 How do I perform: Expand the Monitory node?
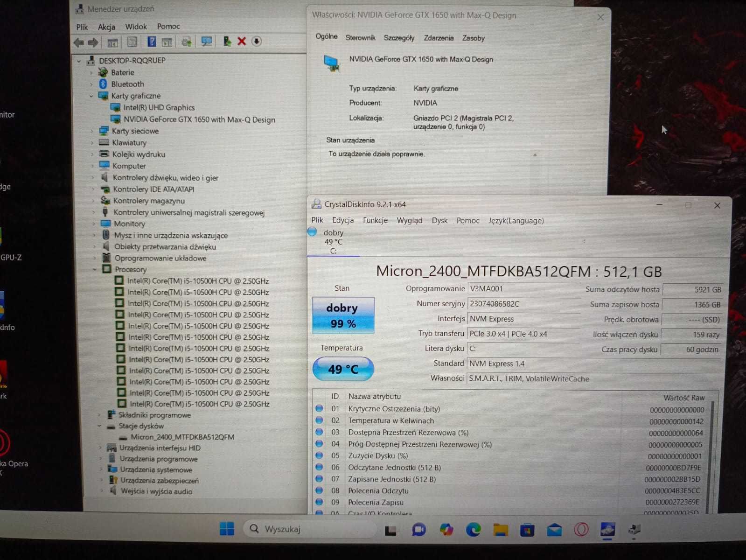pos(94,224)
